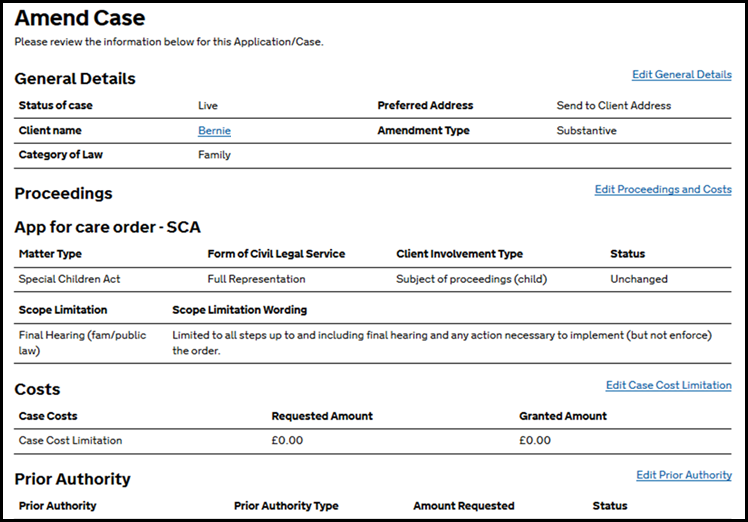Click the Amend Case page heading
The image size is (748, 522).
80,19
